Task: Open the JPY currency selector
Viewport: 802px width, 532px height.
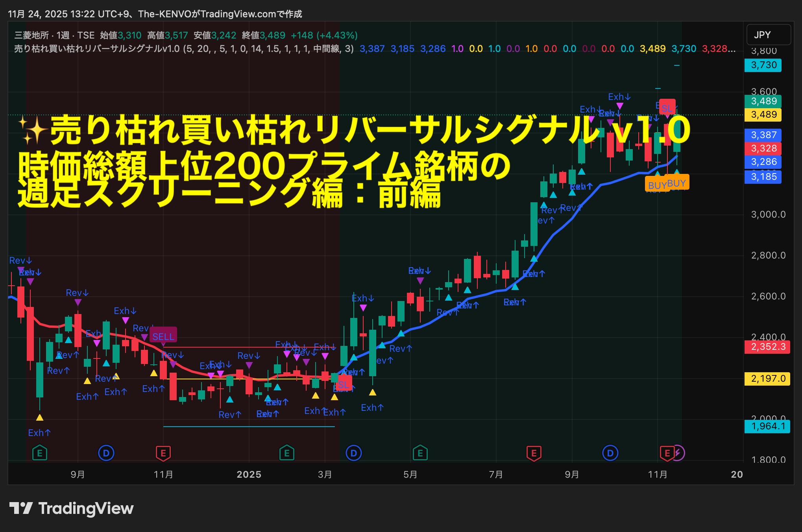Action: click(768, 35)
